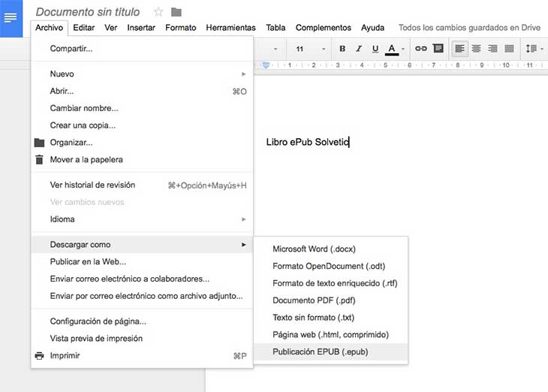Download as Página web (.html, comprimido)
The height and width of the screenshot is (392, 548).
click(330, 335)
